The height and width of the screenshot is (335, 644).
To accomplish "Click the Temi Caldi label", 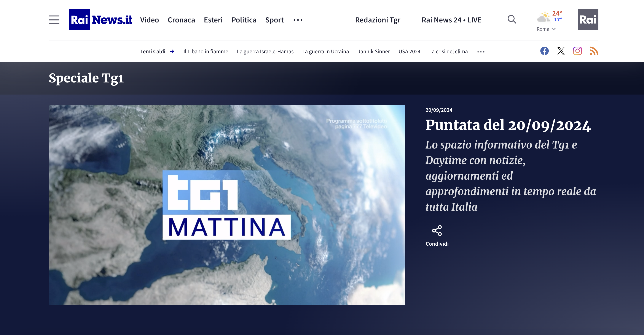I will pos(153,51).
